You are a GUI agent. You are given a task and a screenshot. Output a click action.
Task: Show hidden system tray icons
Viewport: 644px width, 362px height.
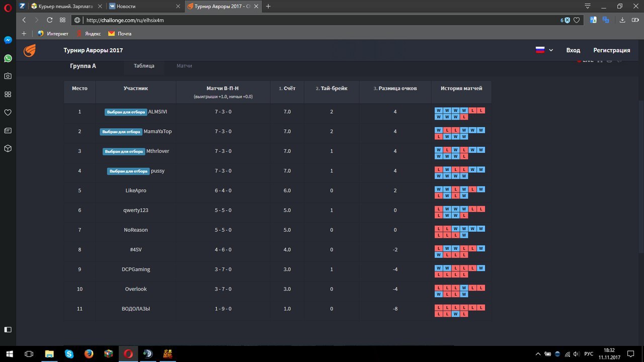pyautogui.click(x=539, y=353)
